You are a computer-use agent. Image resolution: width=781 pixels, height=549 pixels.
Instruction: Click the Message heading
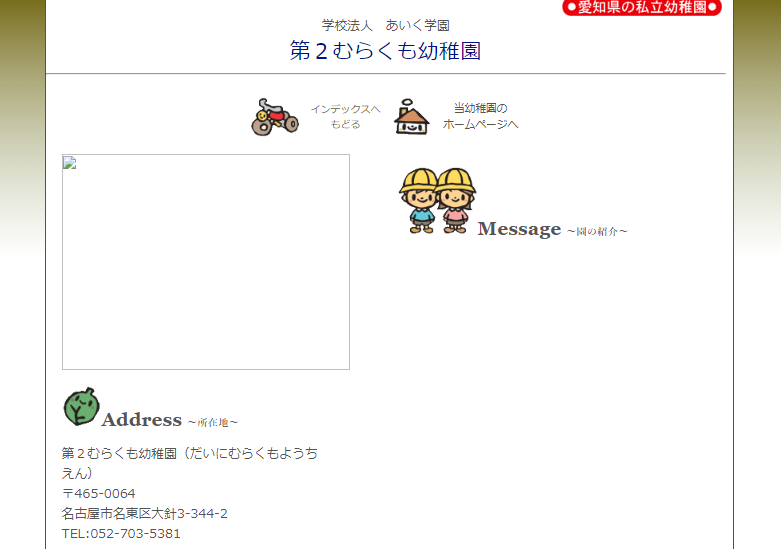coord(519,229)
